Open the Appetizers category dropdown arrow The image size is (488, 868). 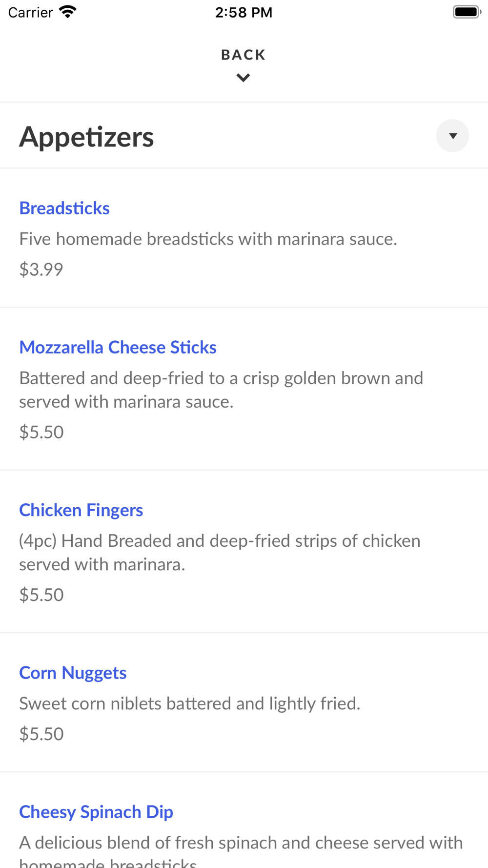tap(452, 136)
